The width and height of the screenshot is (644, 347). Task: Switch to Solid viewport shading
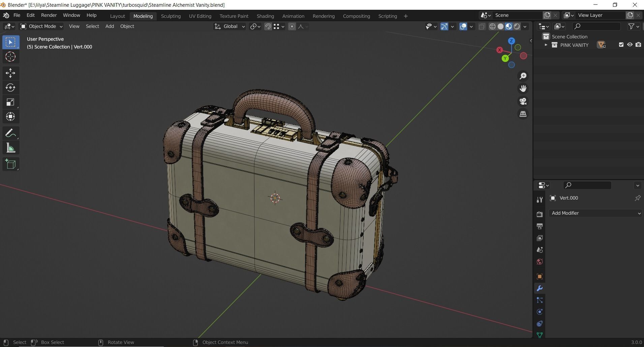point(500,27)
